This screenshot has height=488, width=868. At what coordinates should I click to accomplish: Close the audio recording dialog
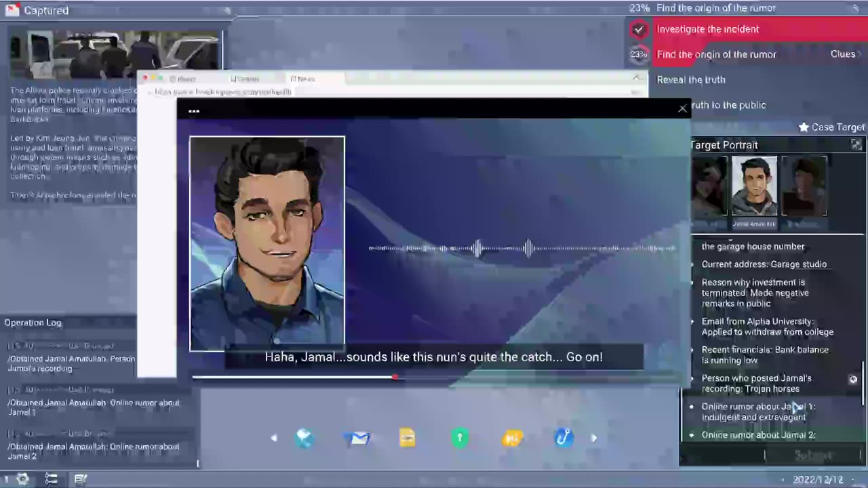pos(682,108)
